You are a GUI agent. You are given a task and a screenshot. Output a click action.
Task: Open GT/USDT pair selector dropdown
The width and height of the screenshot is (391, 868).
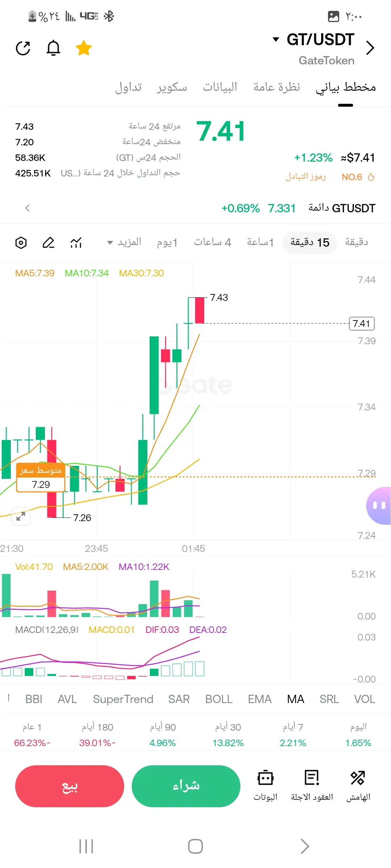pos(313,39)
